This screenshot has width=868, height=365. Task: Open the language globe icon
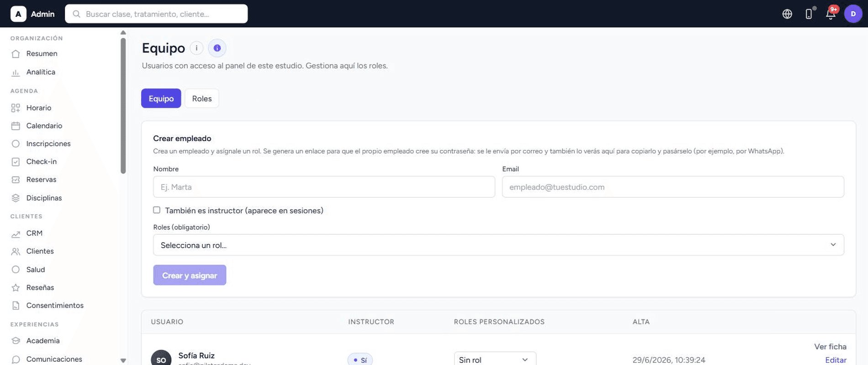787,14
